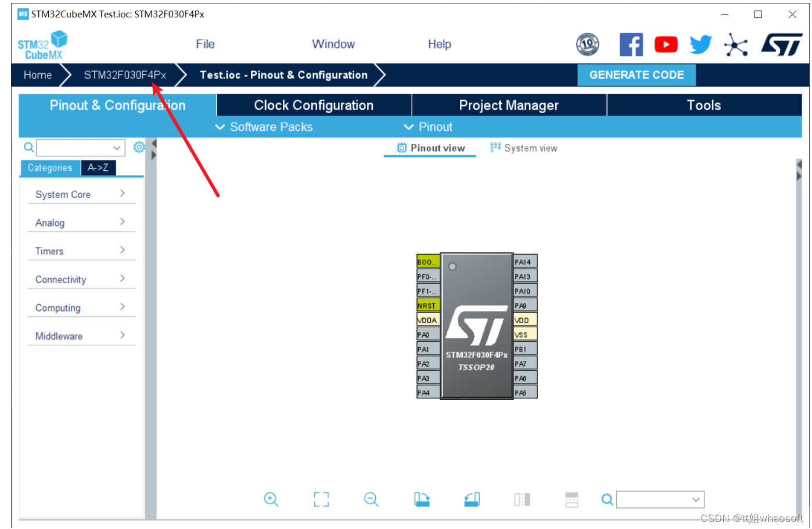Viewport: 812px width, 529px height.
Task: Click the grayed layout rows icon
Action: click(x=572, y=499)
